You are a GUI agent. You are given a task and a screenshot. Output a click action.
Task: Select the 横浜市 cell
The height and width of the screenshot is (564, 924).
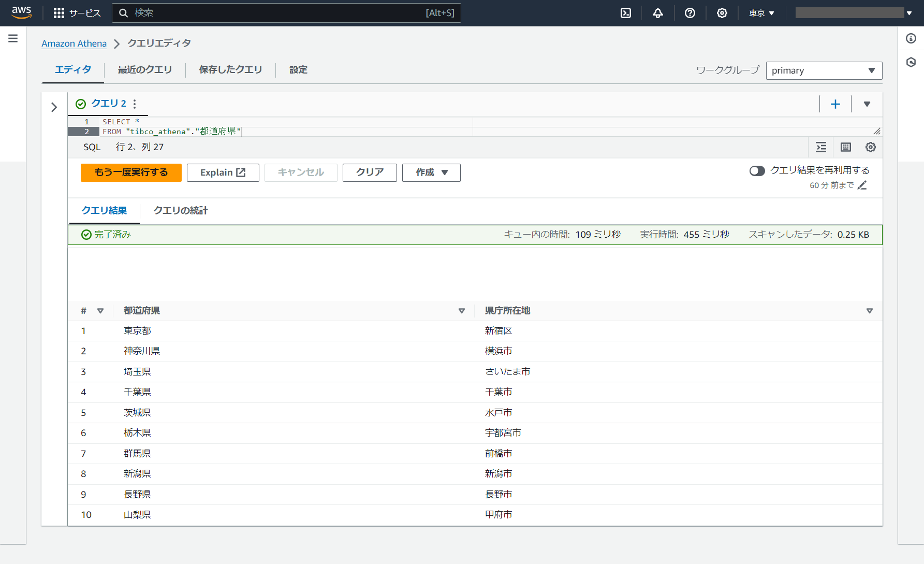coord(498,351)
